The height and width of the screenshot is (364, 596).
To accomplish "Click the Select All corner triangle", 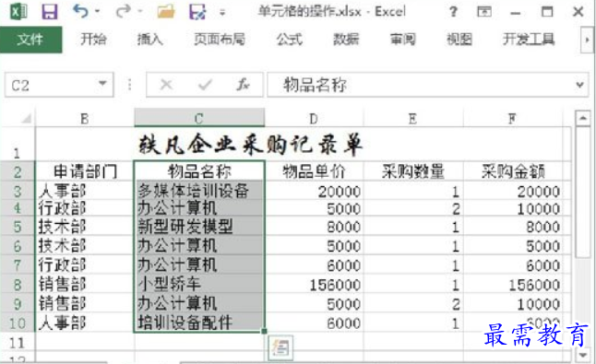I will pyautogui.click(x=25, y=119).
